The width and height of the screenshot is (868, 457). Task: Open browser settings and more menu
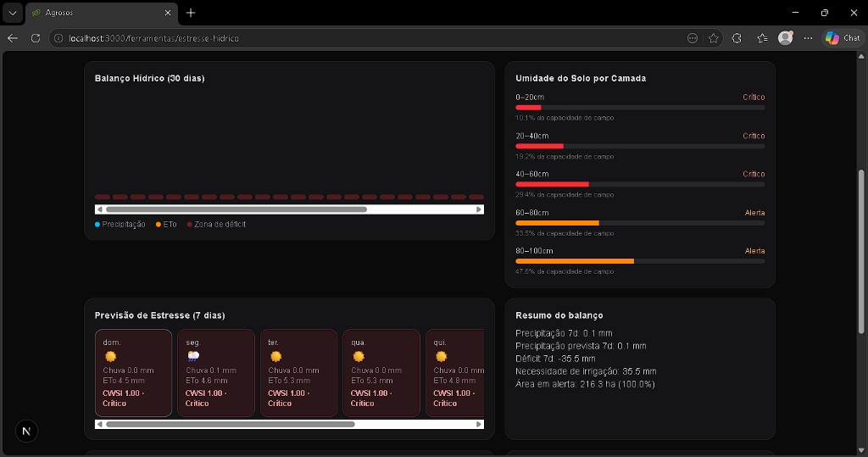coord(808,38)
